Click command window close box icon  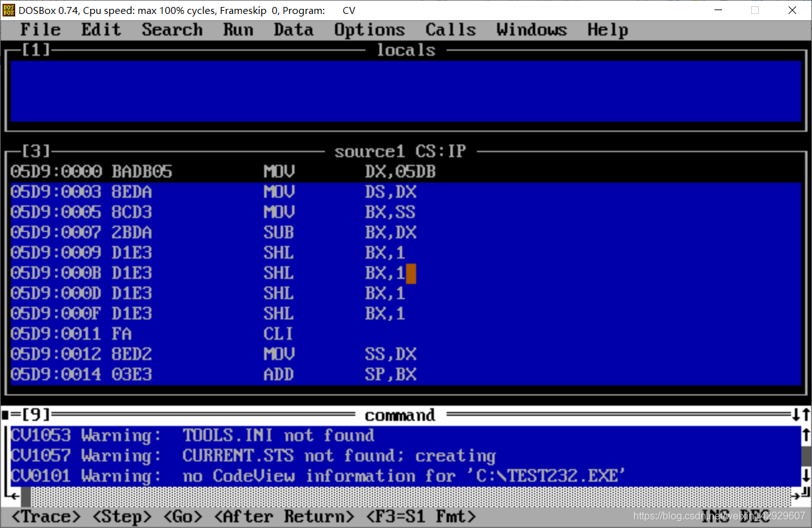5,415
